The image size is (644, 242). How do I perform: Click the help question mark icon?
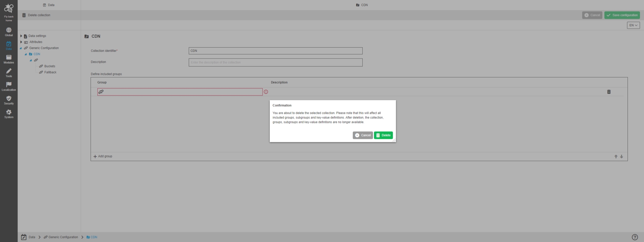(634, 237)
